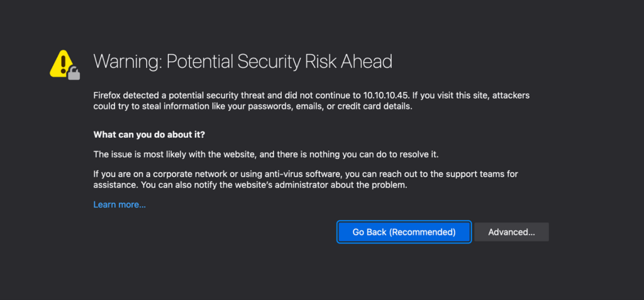Follow the Learn more... link

pyautogui.click(x=119, y=205)
